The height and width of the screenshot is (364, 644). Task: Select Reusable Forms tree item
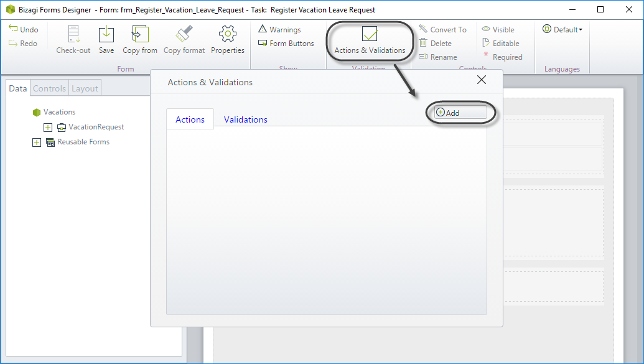83,142
